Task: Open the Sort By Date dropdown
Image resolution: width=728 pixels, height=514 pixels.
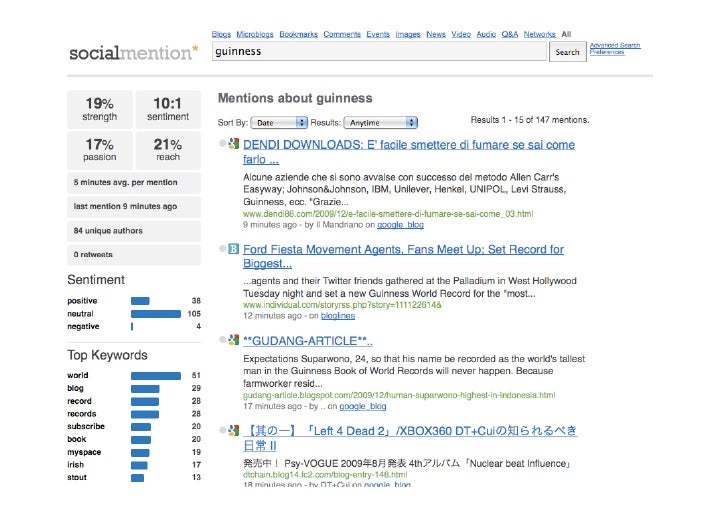Action: click(x=279, y=123)
